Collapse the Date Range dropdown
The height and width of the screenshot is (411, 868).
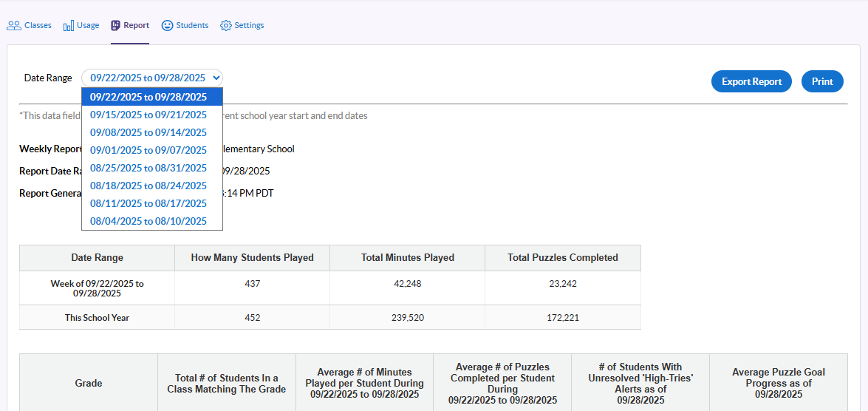coord(152,78)
